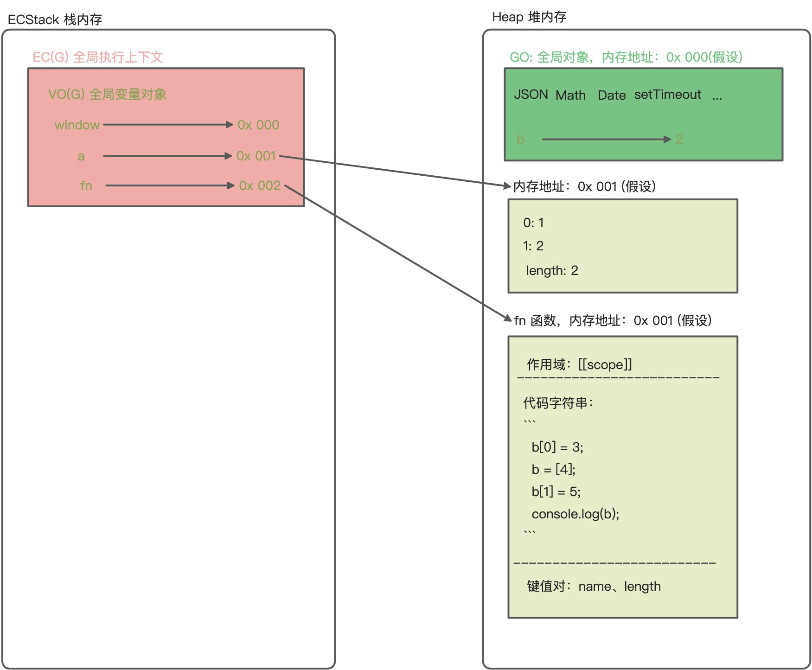Click the 'console.log(b);' line
The height and width of the screenshot is (670, 812).
pos(575,514)
